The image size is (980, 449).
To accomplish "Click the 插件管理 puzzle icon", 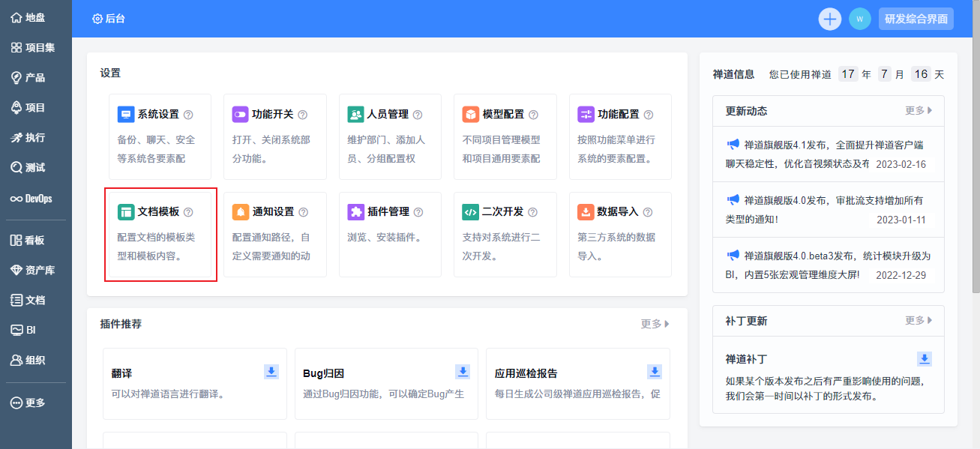I will click(x=355, y=212).
